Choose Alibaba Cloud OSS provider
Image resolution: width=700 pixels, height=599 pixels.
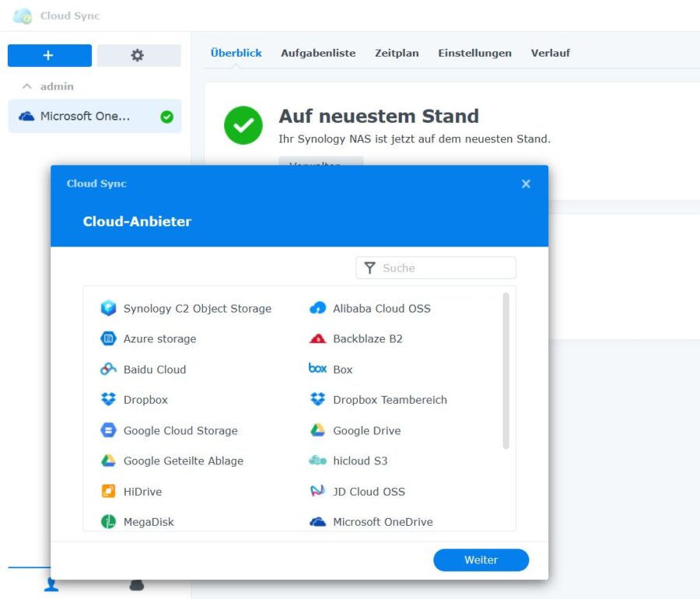coord(318,308)
